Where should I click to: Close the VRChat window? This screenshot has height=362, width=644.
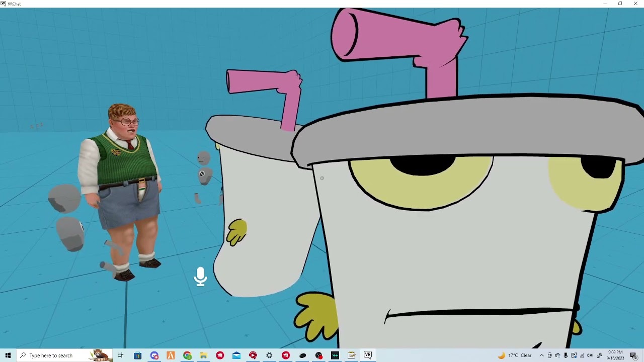[x=635, y=4]
